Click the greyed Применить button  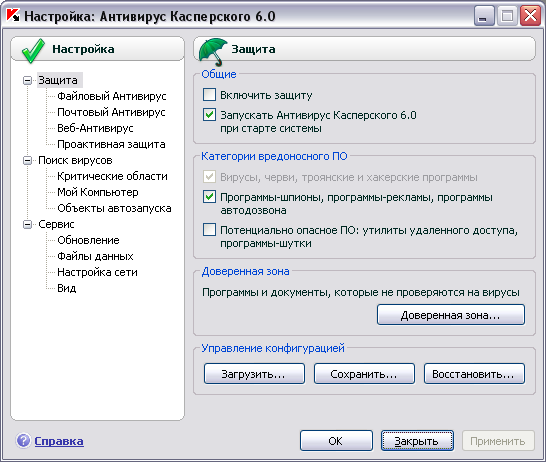coord(498,441)
